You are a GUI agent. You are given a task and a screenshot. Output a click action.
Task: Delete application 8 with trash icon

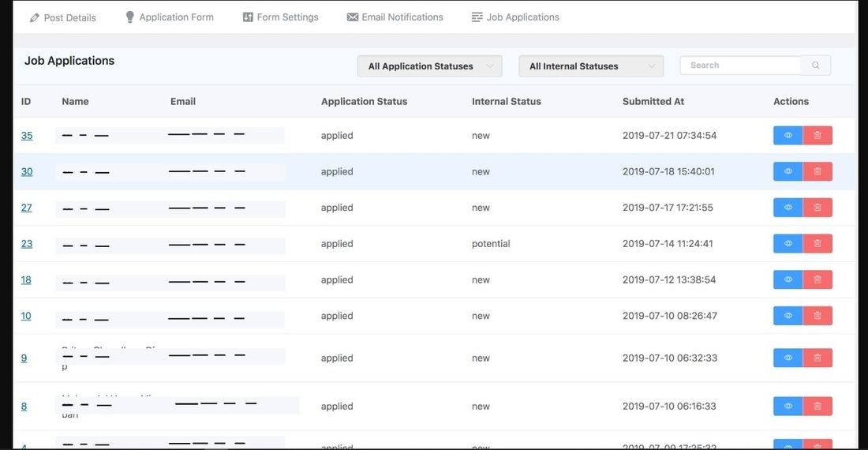817,407
